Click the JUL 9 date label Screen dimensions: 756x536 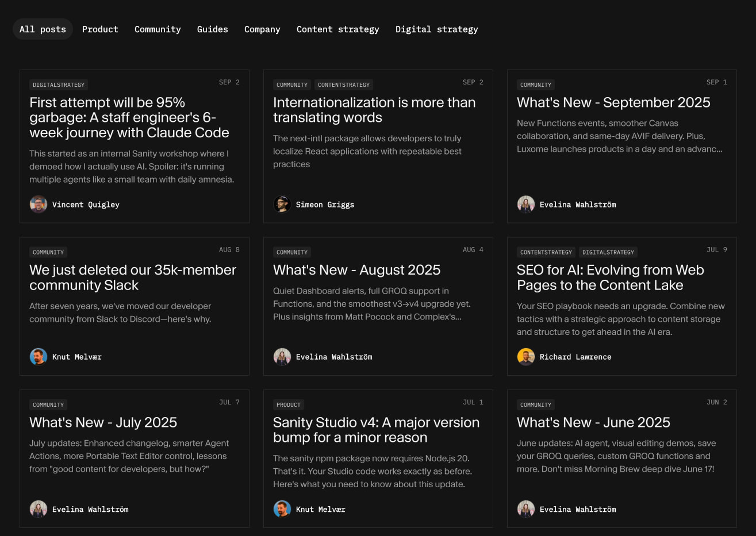click(717, 250)
